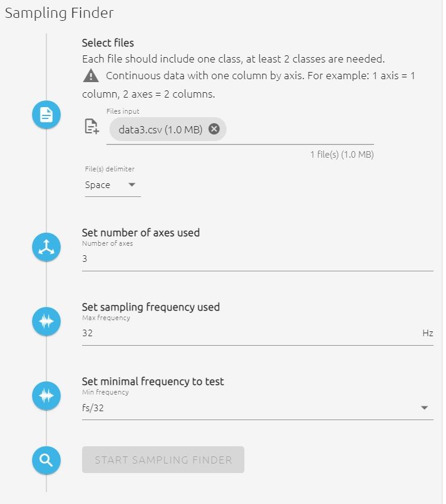Click the document icon beside Select files
The width and height of the screenshot is (446, 504).
point(46,115)
